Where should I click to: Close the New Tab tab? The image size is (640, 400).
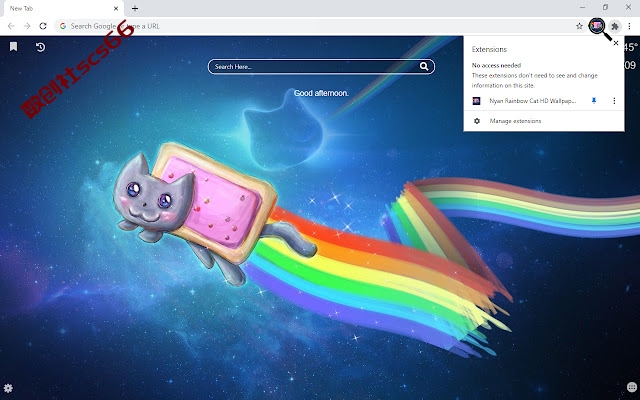click(x=116, y=8)
